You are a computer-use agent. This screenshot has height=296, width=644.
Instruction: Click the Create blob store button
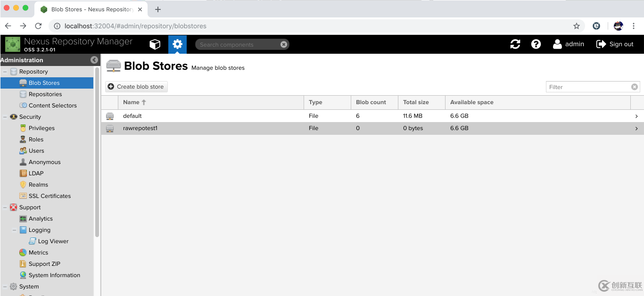[x=136, y=87]
